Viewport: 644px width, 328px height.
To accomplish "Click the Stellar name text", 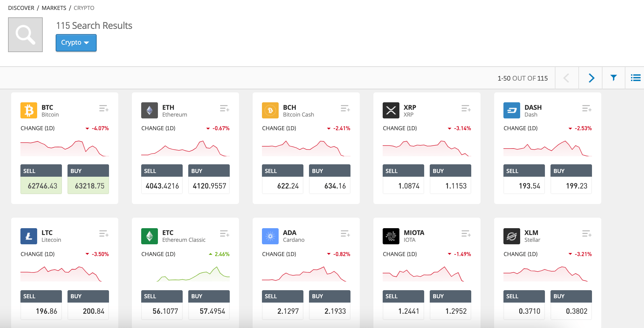I will coord(532,240).
